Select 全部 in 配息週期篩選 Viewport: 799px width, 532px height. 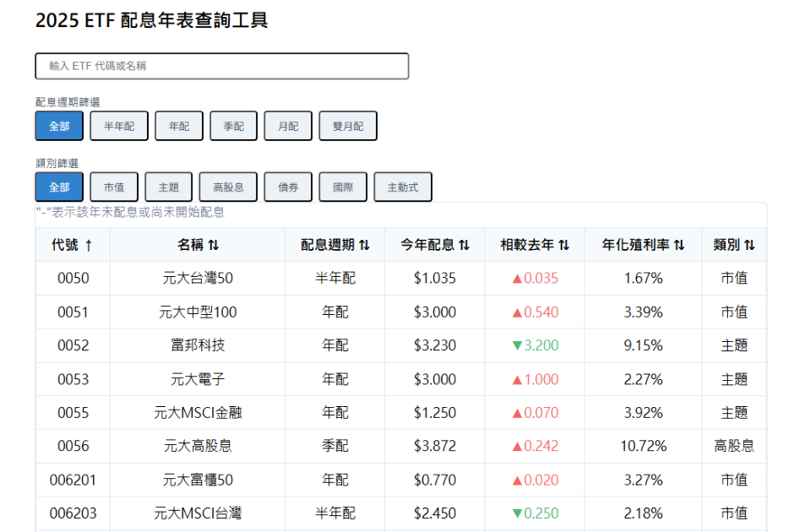[59, 126]
